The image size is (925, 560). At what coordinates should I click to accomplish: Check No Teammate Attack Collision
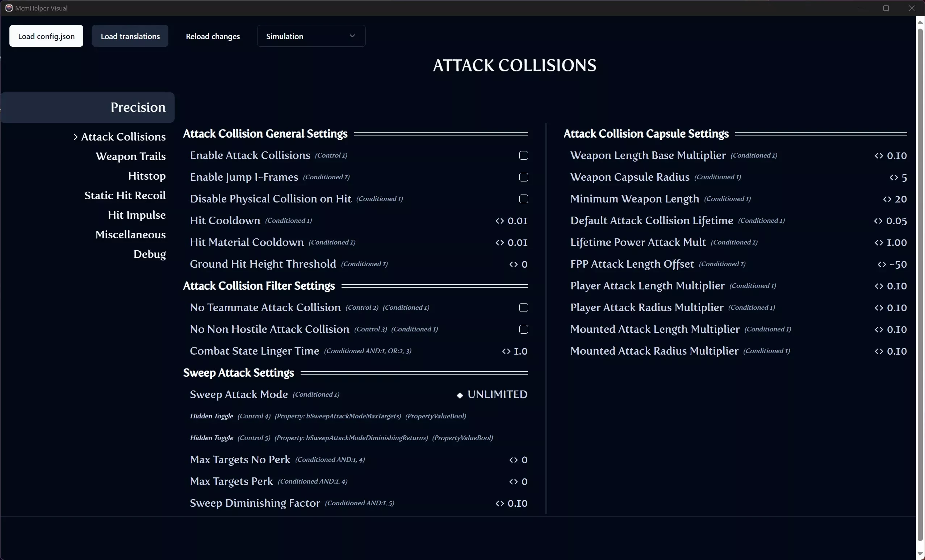coord(524,308)
